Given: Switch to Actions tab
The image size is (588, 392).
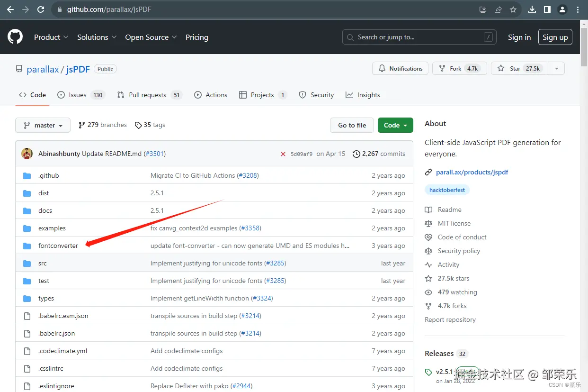Looking at the screenshot, I should click(211, 95).
